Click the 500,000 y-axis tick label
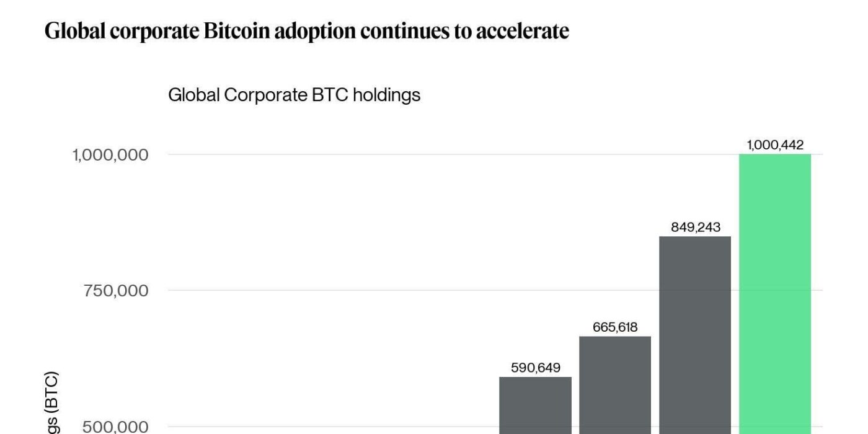Viewport: 868px width, 434px height. click(117, 427)
